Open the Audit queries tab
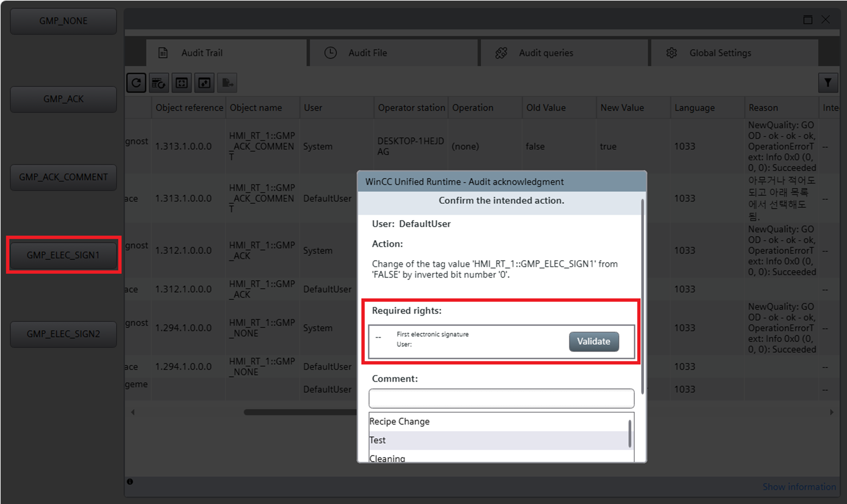 pyautogui.click(x=565, y=53)
